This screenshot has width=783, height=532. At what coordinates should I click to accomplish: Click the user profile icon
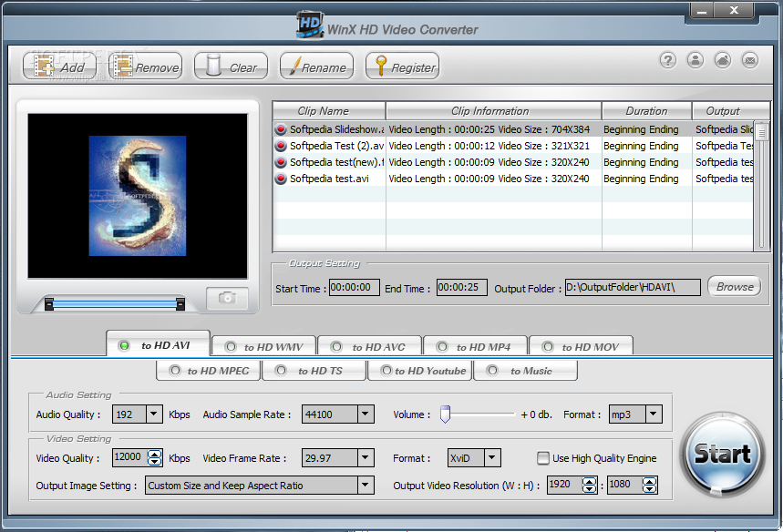click(x=695, y=60)
